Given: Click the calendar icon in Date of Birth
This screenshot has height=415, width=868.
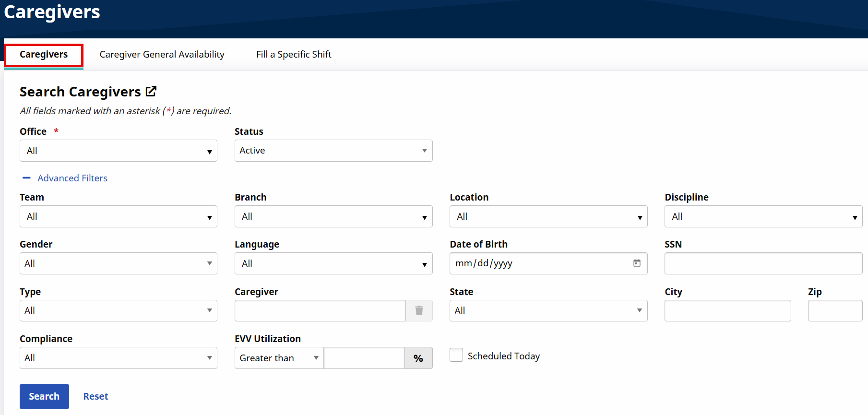Looking at the screenshot, I should pos(637,263).
